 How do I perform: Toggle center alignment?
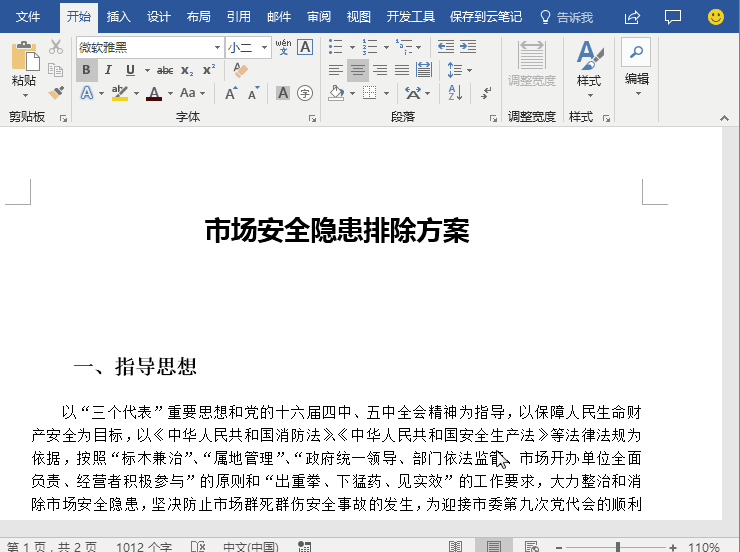358,70
